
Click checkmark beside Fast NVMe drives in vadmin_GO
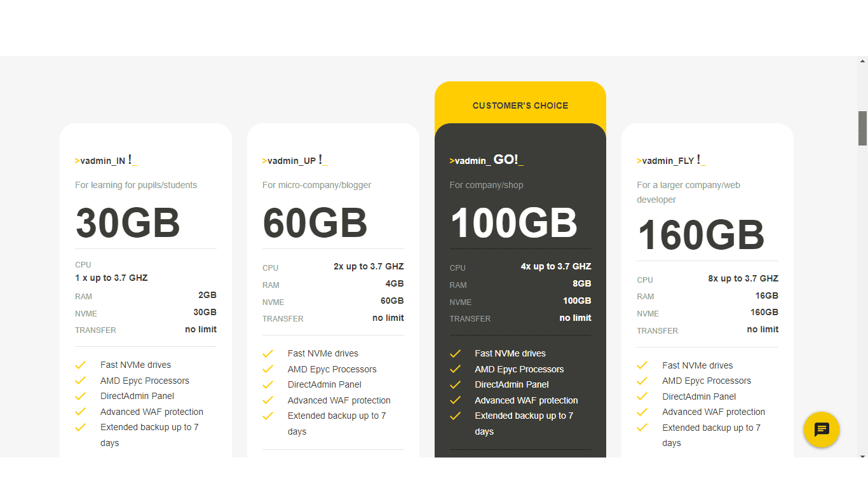[x=455, y=353]
